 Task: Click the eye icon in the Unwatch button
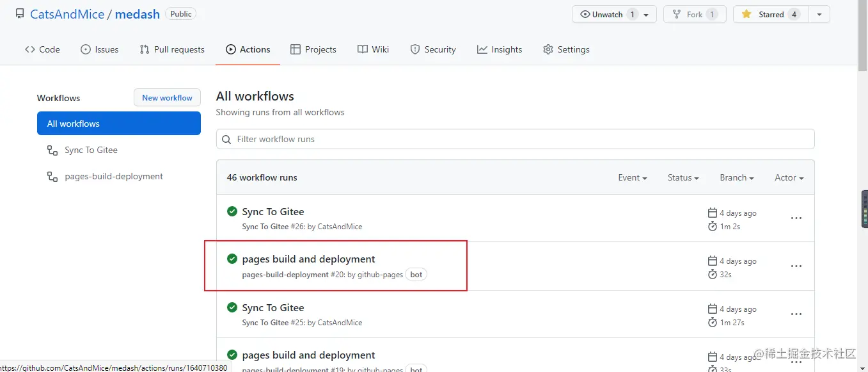tap(585, 14)
